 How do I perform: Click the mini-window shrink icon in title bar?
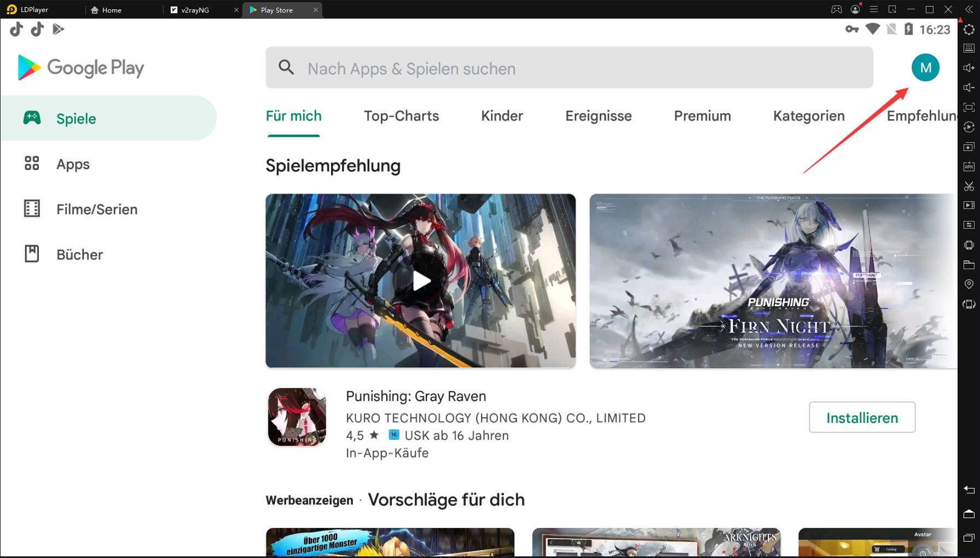click(892, 9)
